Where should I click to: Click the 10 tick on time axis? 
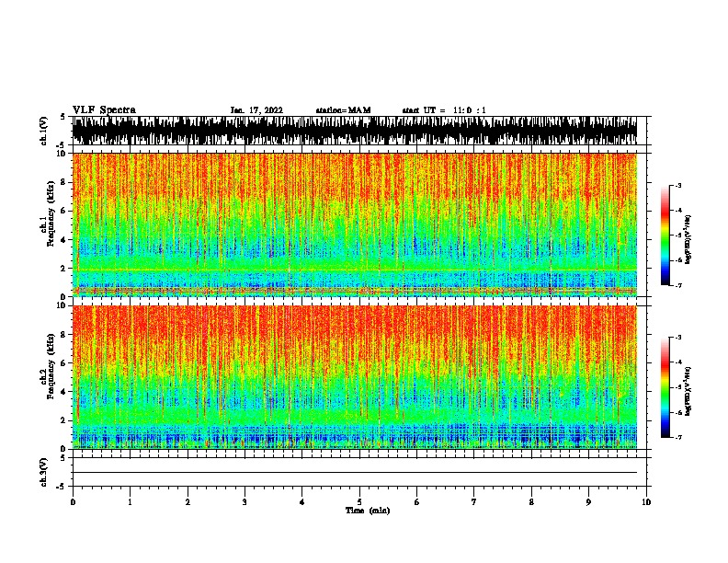point(646,502)
